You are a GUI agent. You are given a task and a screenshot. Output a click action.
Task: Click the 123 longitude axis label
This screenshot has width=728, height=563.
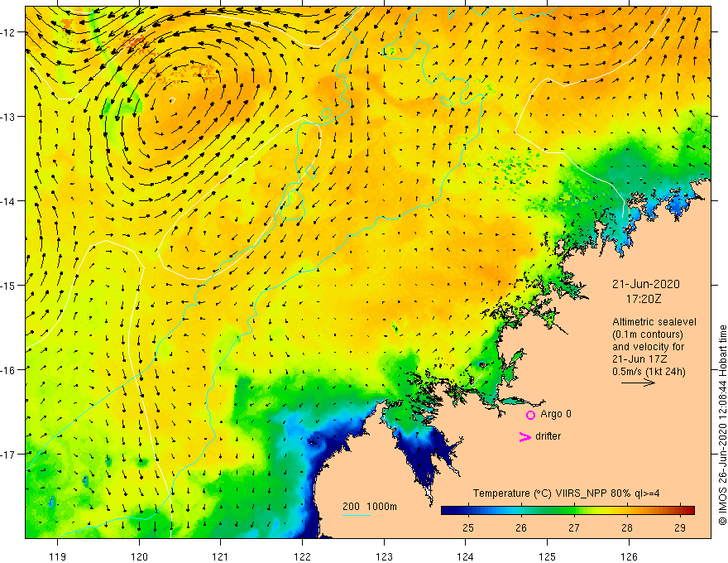(384, 557)
